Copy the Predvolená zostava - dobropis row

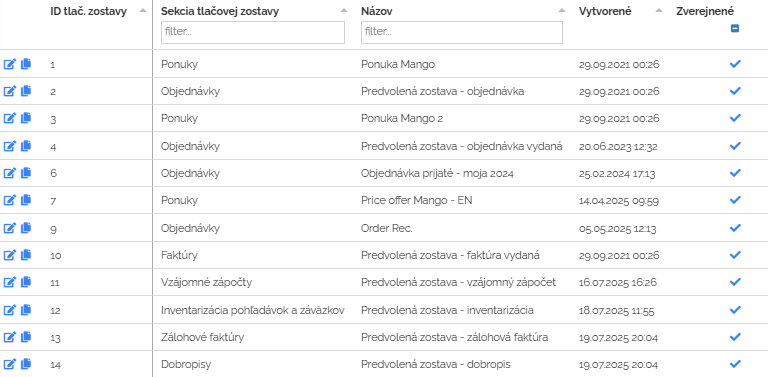click(x=26, y=364)
